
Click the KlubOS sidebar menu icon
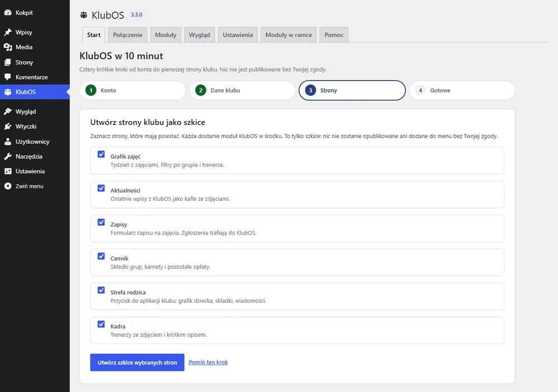8,92
